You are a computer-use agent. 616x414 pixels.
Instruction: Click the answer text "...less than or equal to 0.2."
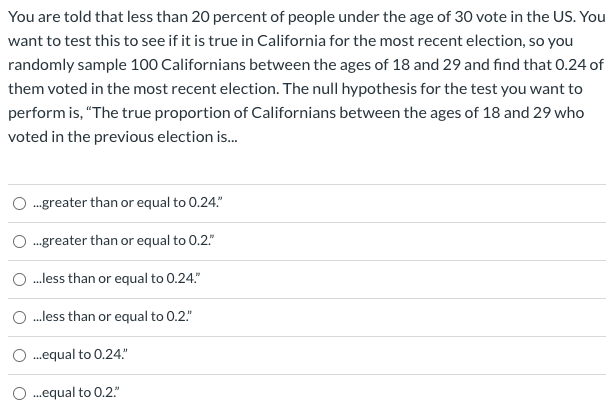tap(113, 317)
